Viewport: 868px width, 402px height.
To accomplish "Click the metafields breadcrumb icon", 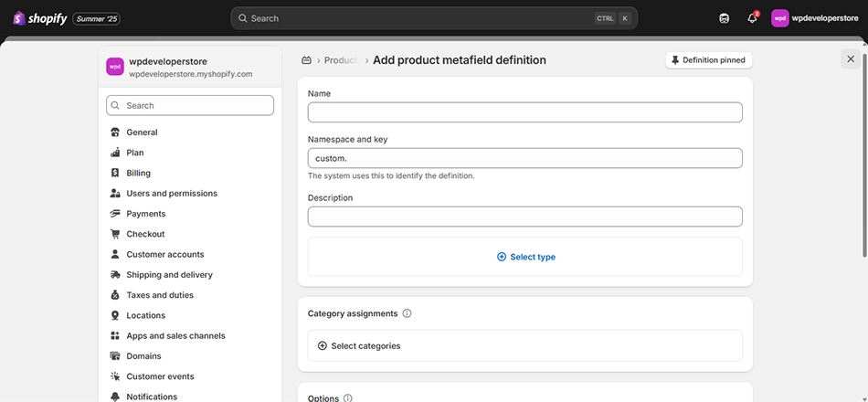I will pos(306,59).
